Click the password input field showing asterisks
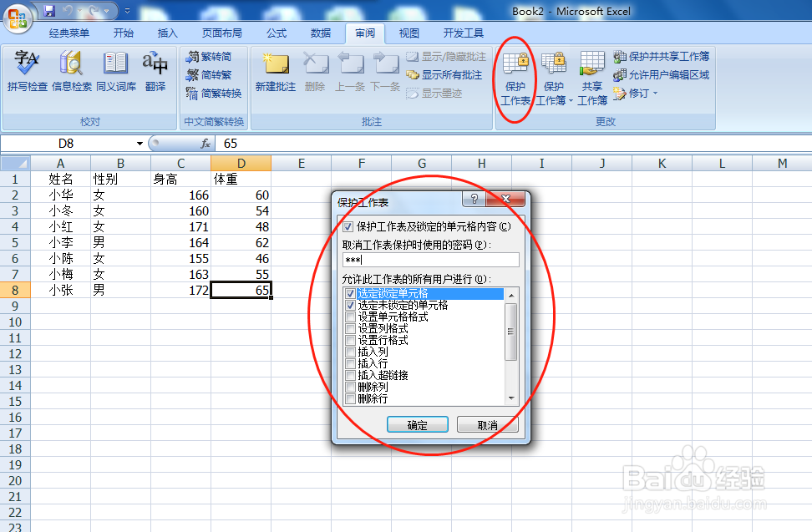The image size is (812, 532). click(x=431, y=259)
